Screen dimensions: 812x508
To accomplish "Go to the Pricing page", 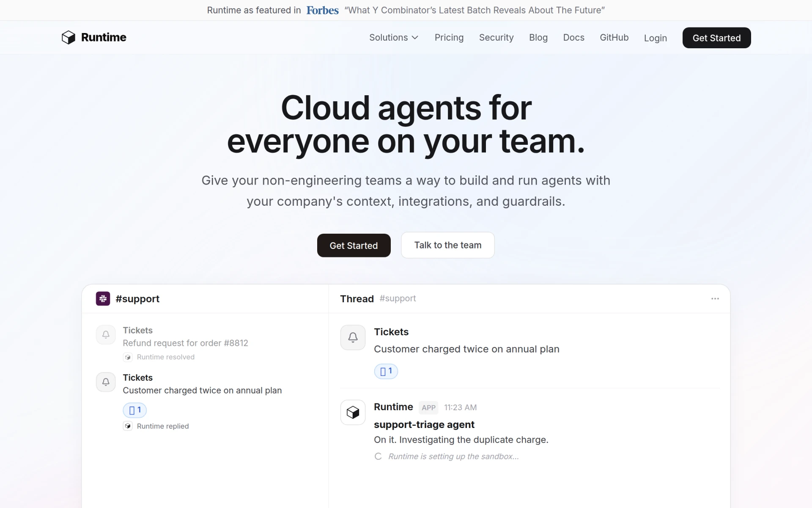I will tap(449, 37).
